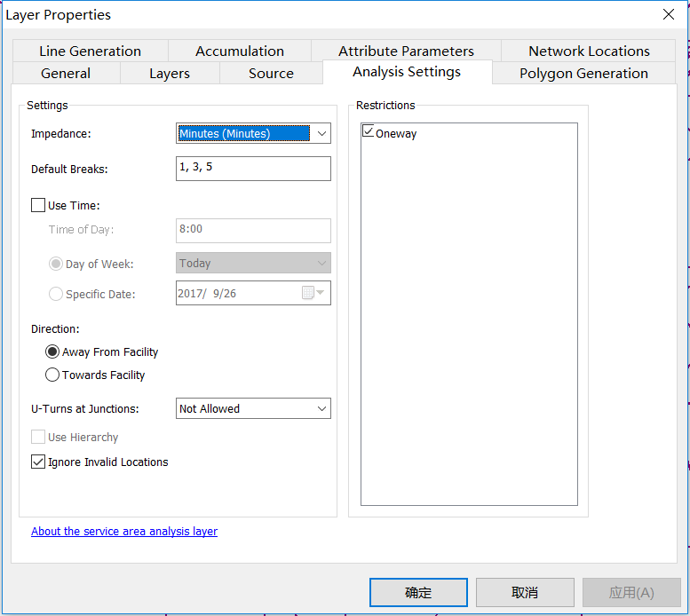Switch to Attribute Parameters tab
The height and width of the screenshot is (616, 690).
(406, 51)
